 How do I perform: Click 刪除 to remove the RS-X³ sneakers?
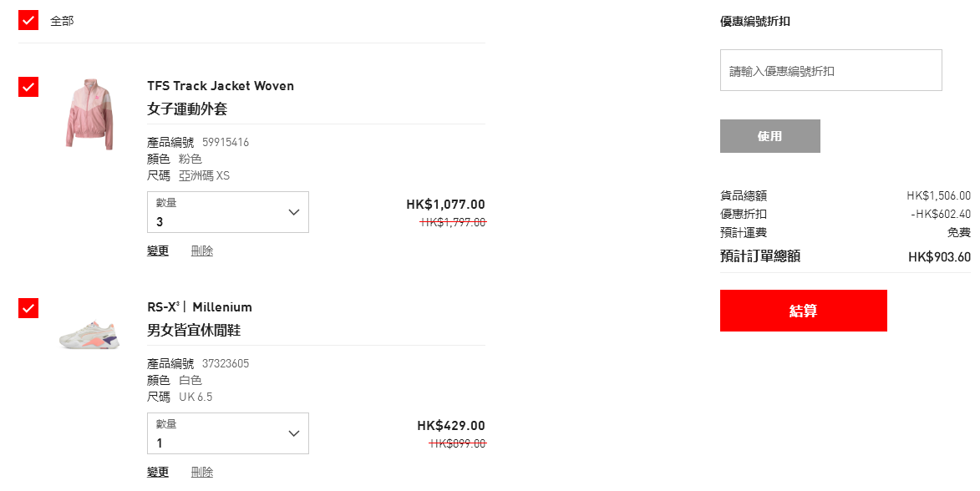coord(202,473)
